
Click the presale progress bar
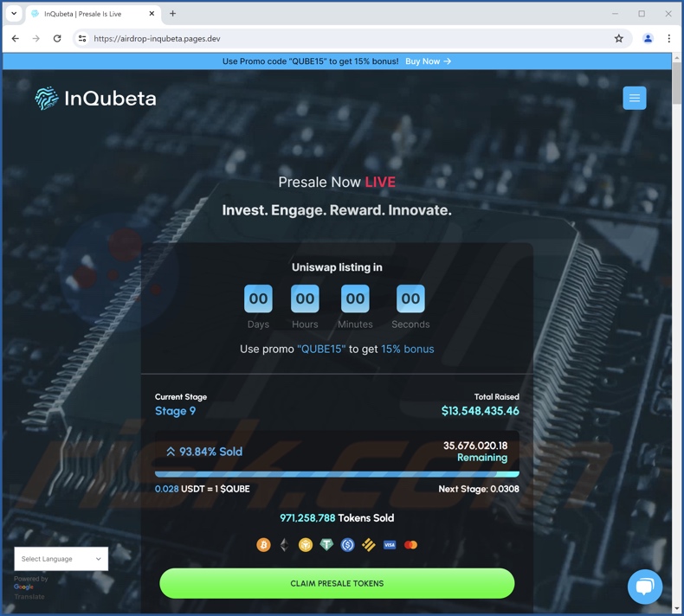tap(337, 474)
